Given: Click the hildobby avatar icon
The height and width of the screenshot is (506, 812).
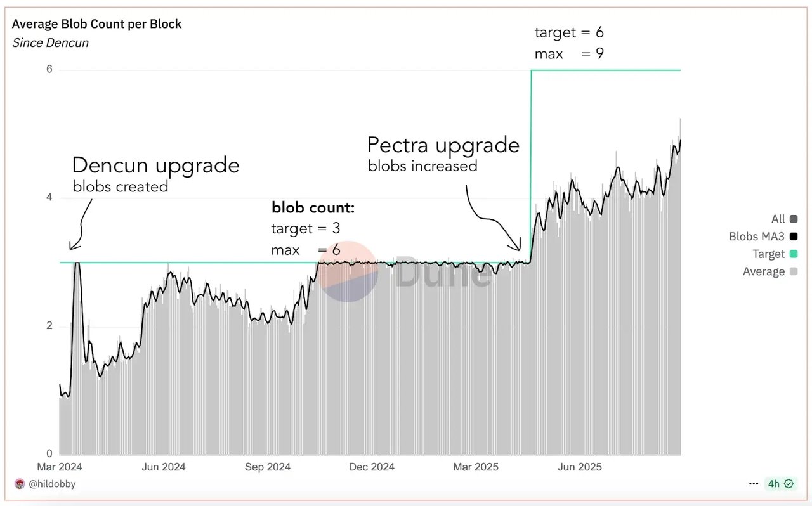Looking at the screenshot, I should pos(19,484).
